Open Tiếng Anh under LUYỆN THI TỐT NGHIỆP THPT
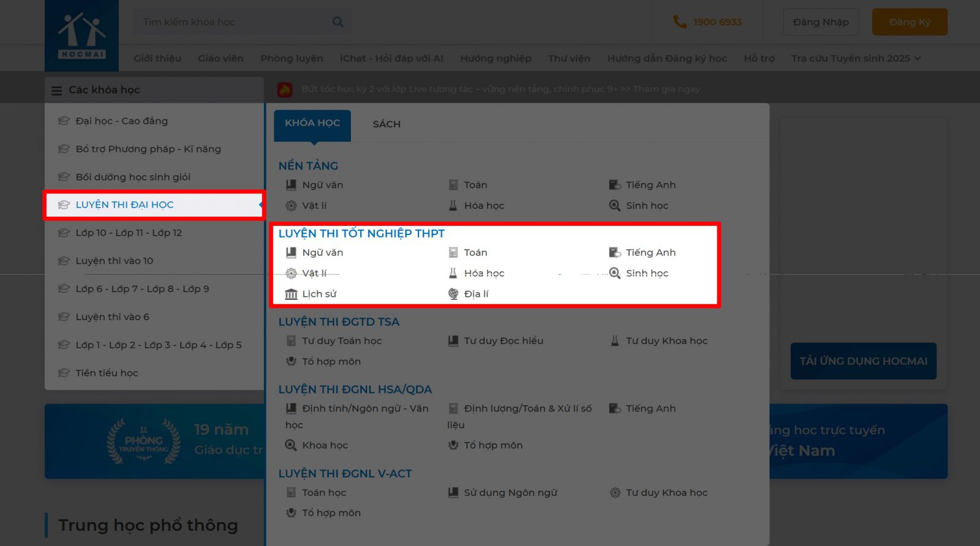Image resolution: width=980 pixels, height=546 pixels. click(650, 252)
